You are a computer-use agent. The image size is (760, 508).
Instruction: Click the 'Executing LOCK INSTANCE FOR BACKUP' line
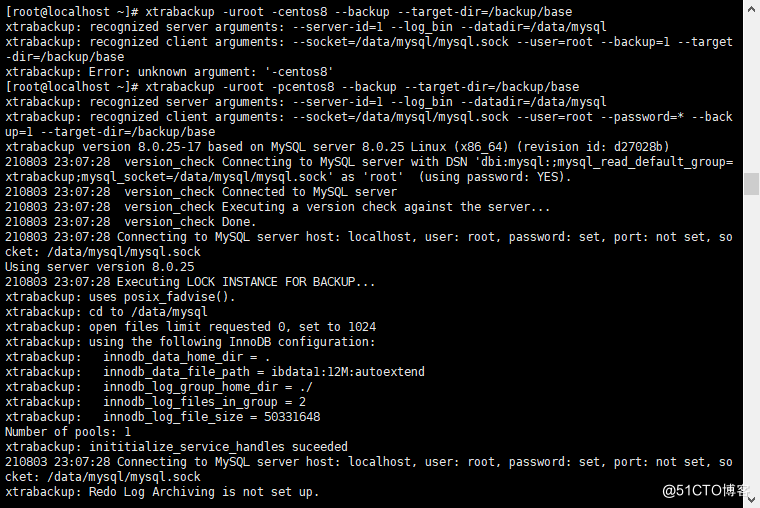click(x=190, y=282)
